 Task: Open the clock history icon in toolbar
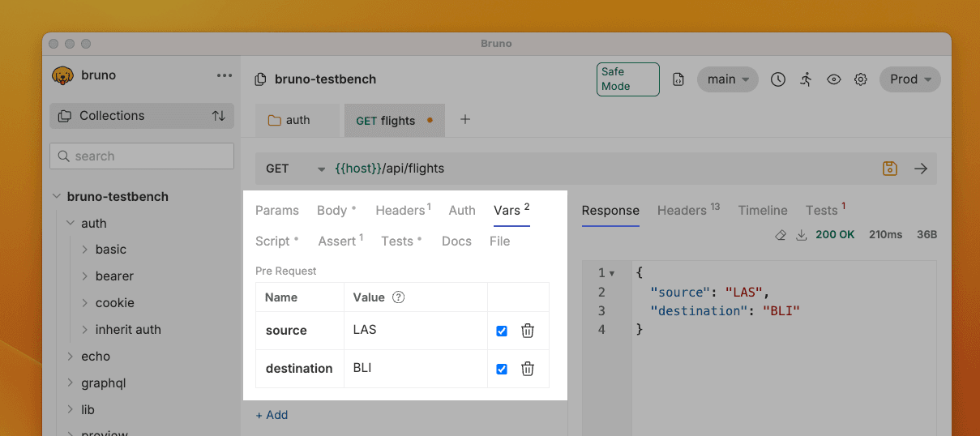pyautogui.click(x=777, y=79)
